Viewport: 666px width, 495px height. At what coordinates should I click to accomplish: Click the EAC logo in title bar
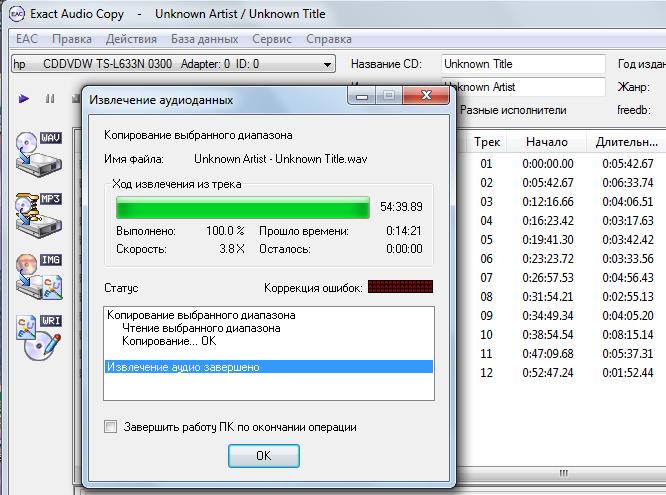(x=17, y=14)
